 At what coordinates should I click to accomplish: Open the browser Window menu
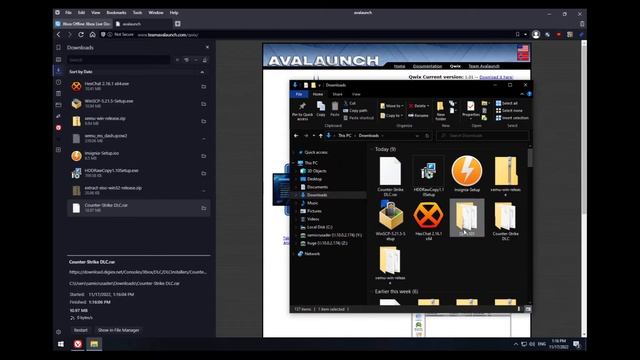[156, 13]
